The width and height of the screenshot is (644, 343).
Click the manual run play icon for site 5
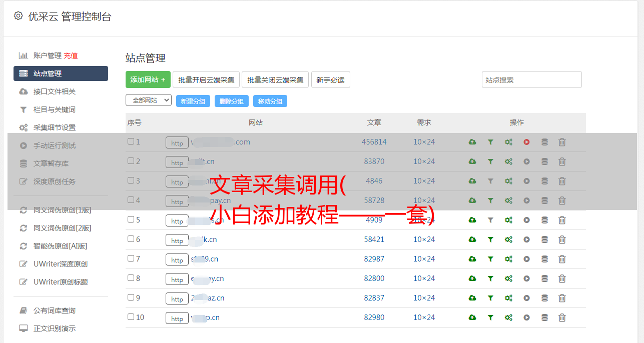tap(526, 220)
